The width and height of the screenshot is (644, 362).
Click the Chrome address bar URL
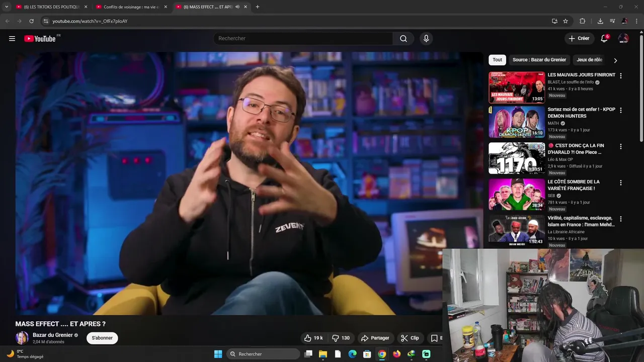click(90, 21)
